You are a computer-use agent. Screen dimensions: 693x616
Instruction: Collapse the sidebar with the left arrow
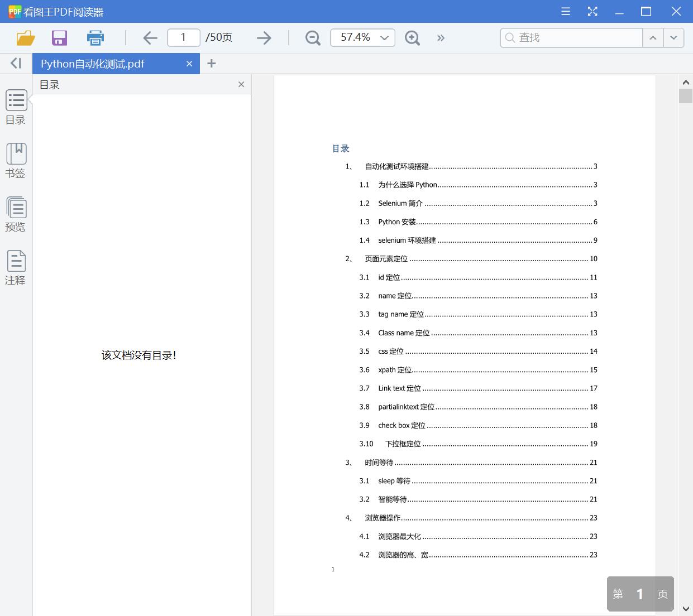click(15, 63)
